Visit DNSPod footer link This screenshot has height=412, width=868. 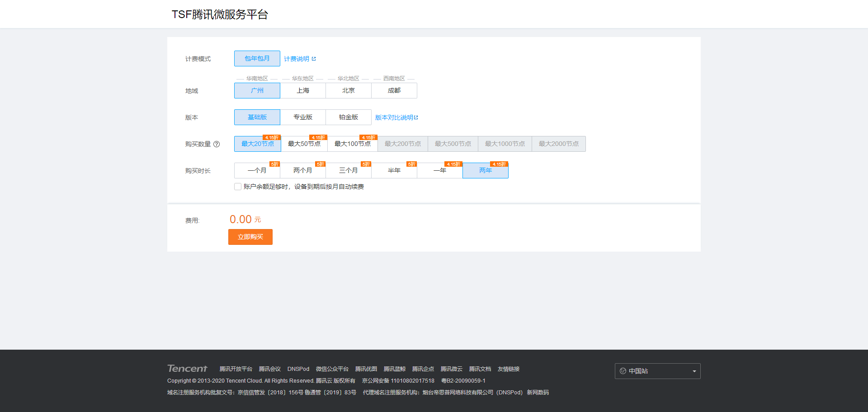(298, 369)
